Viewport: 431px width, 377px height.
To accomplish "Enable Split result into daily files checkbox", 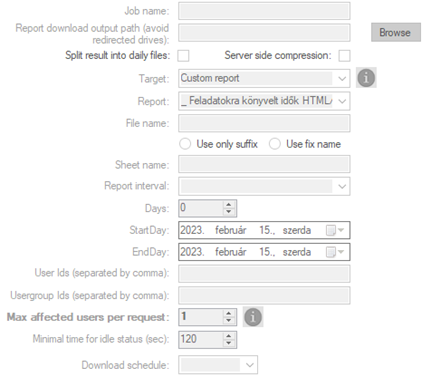I will tap(183, 55).
